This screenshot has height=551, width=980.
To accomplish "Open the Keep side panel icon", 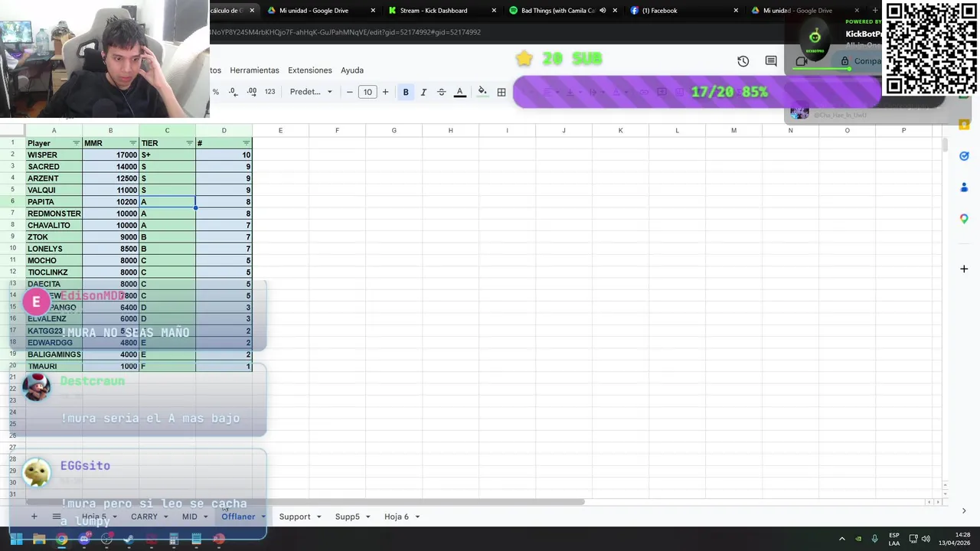I will click(x=964, y=124).
